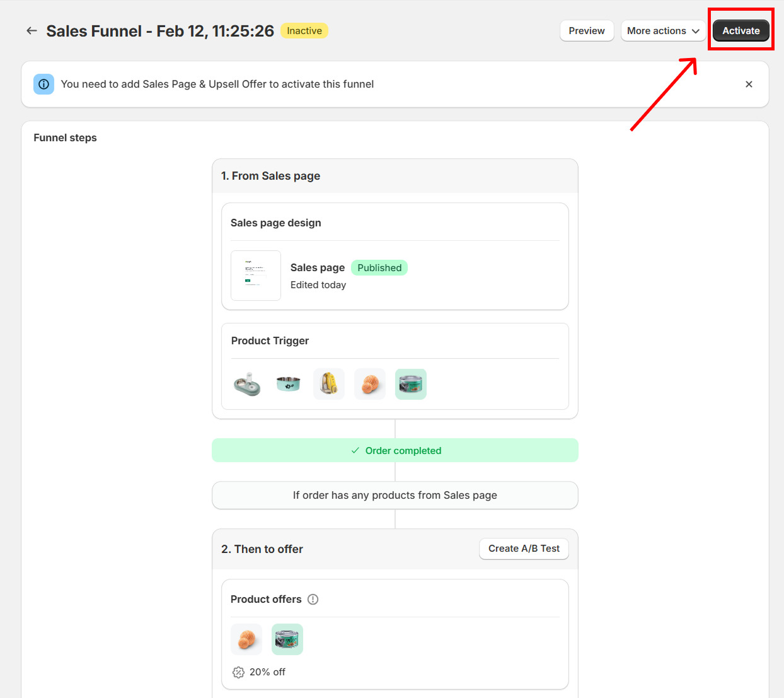Select the yellow pet carrier trigger product
Image resolution: width=784 pixels, height=698 pixels.
(328, 384)
